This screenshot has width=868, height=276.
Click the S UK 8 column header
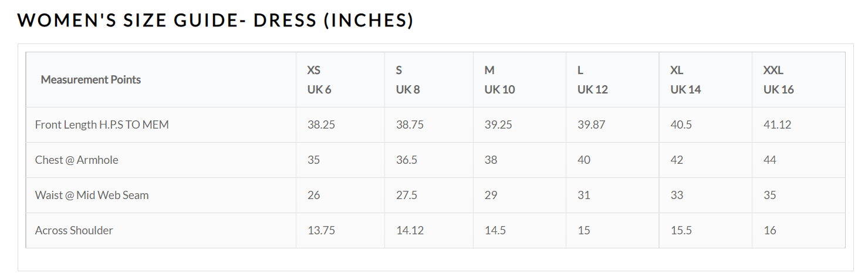click(408, 80)
